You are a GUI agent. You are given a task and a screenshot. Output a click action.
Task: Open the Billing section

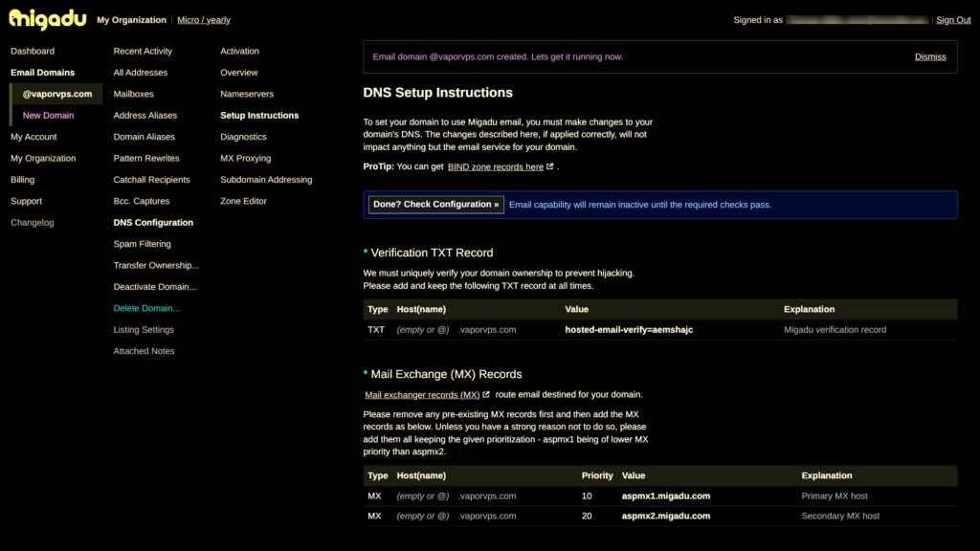[x=22, y=180]
